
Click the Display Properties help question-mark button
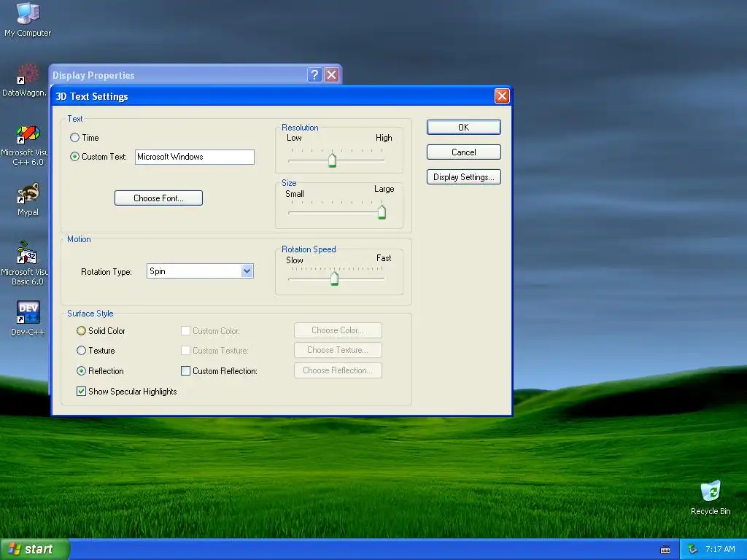coord(314,75)
